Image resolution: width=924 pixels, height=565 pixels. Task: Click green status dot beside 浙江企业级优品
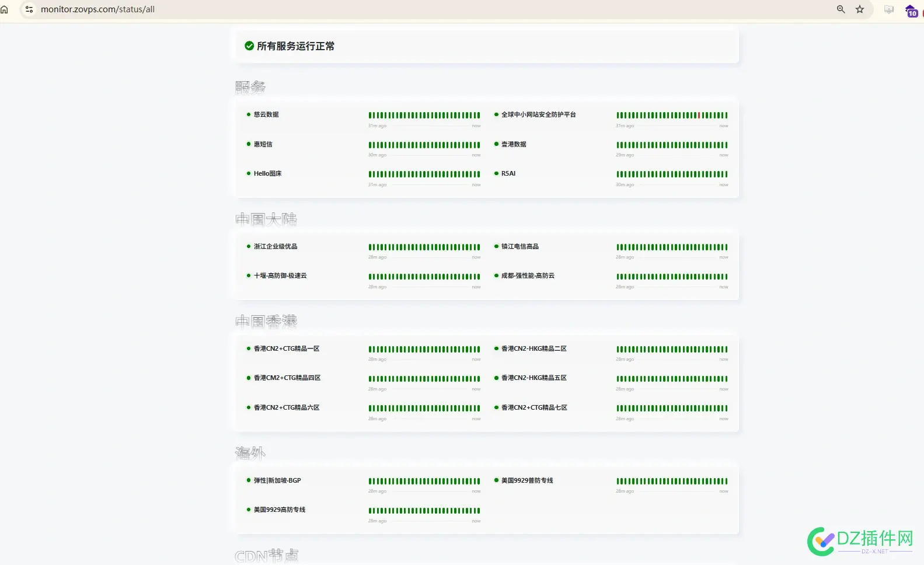point(249,246)
